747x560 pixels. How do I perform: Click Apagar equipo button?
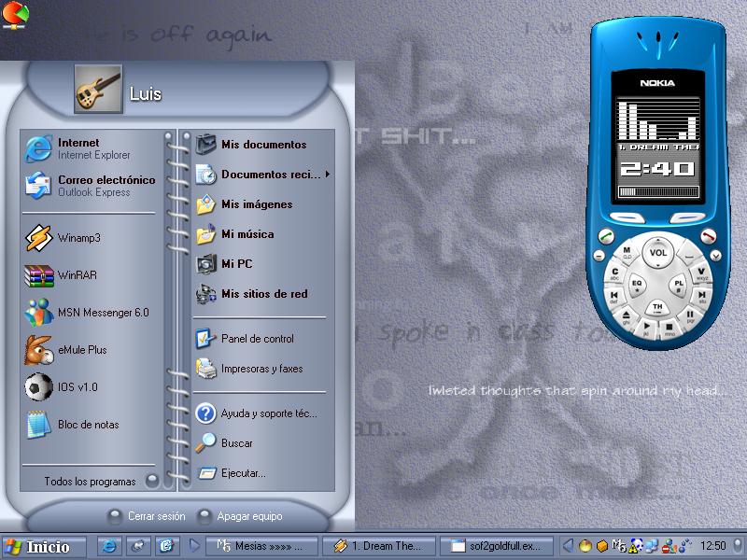coord(240,516)
